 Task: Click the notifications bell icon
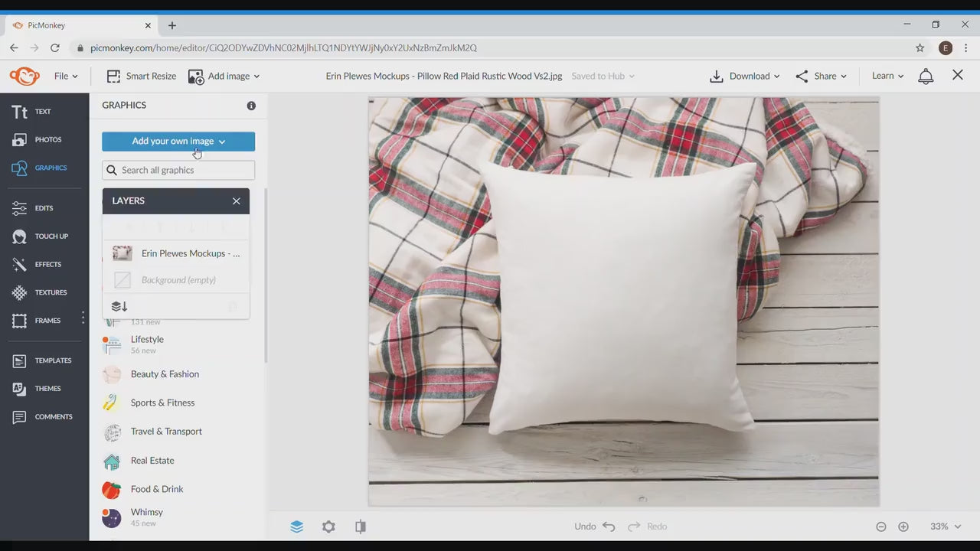click(926, 76)
